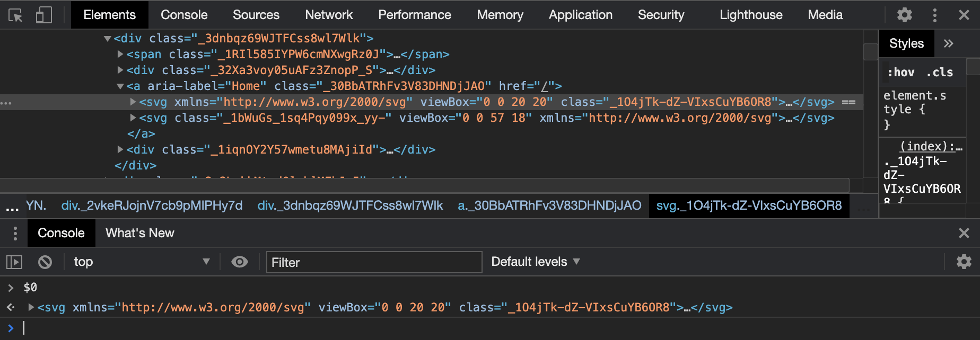Open the Console tab in top bar
This screenshot has width=980, height=340.
click(184, 15)
